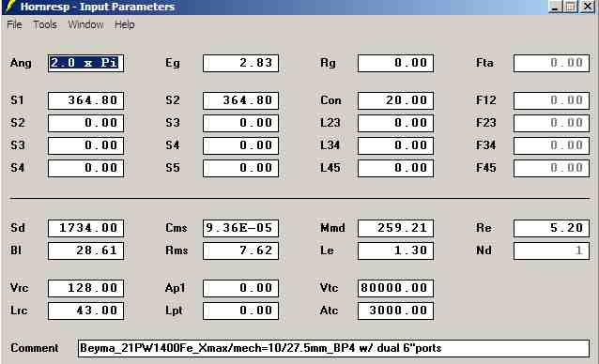Viewport: 599px width, 364px height.
Task: Click the Lpt input field
Action: pyautogui.click(x=240, y=311)
